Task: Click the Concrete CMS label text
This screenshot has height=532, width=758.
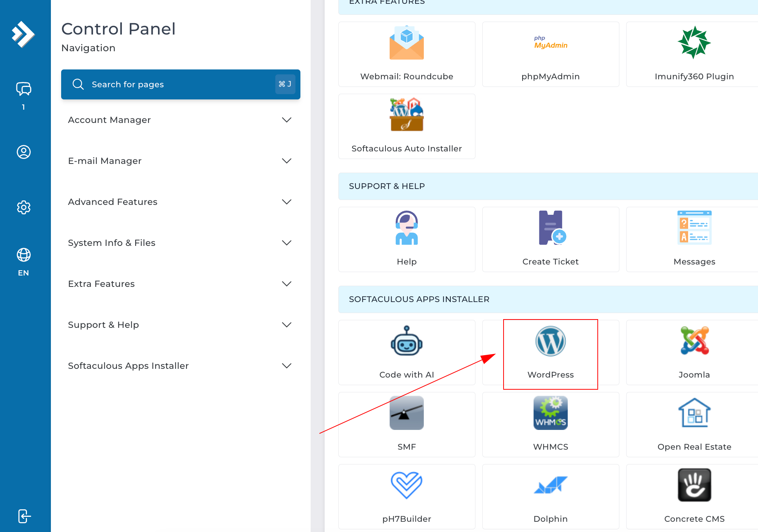Action: [x=694, y=519]
